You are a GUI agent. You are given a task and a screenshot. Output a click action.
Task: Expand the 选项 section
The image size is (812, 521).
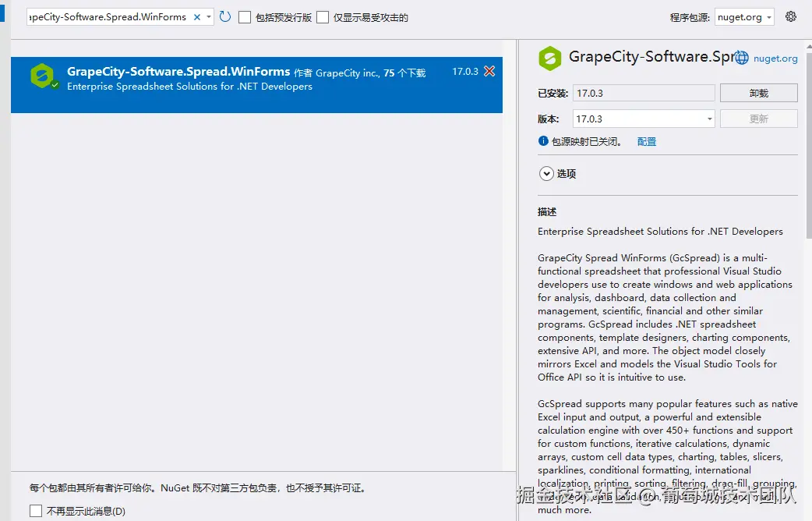(546, 174)
